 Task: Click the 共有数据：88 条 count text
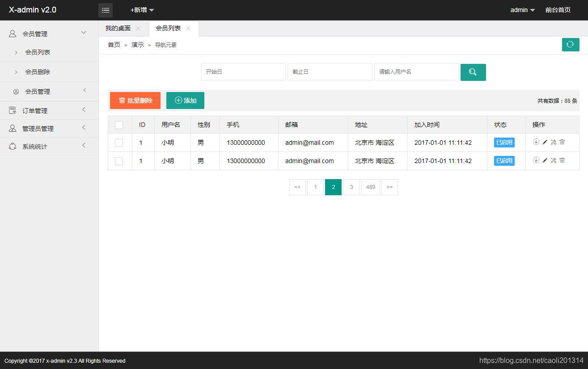pos(558,101)
